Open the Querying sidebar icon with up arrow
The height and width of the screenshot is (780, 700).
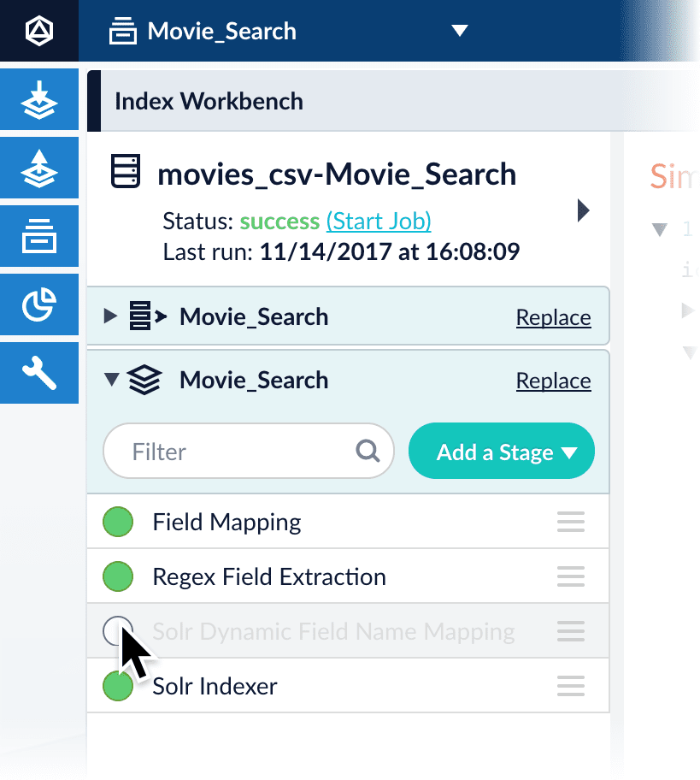[x=38, y=168]
